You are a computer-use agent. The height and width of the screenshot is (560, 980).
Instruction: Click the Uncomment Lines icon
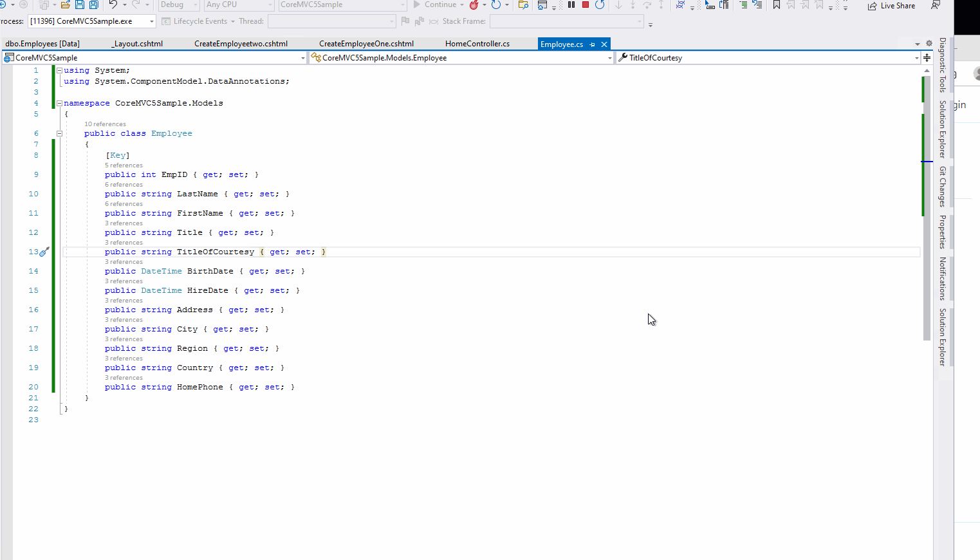757,5
